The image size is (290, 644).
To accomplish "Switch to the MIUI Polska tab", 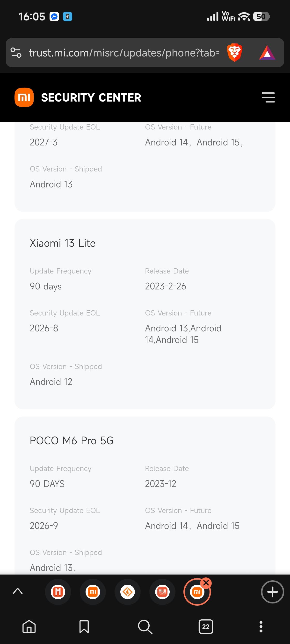I will [x=162, y=592].
